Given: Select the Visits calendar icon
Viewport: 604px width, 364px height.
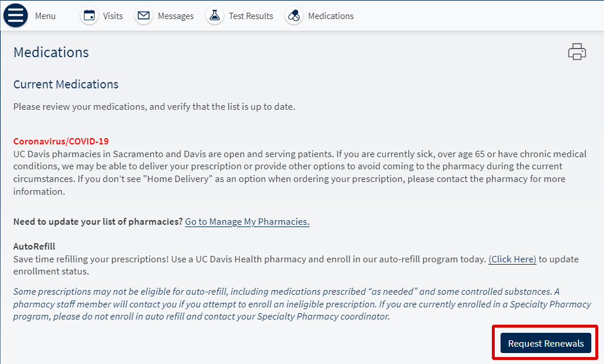Looking at the screenshot, I should pos(89,15).
